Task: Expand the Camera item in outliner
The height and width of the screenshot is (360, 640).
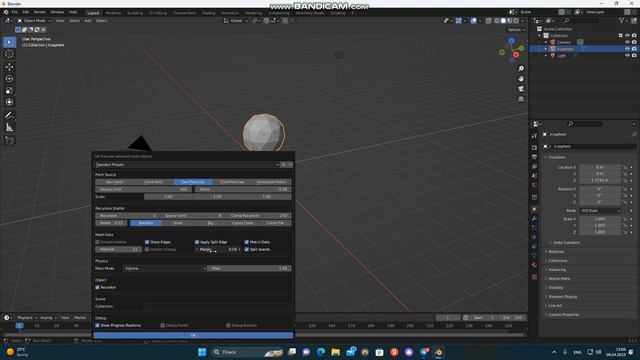Action: [x=546, y=42]
